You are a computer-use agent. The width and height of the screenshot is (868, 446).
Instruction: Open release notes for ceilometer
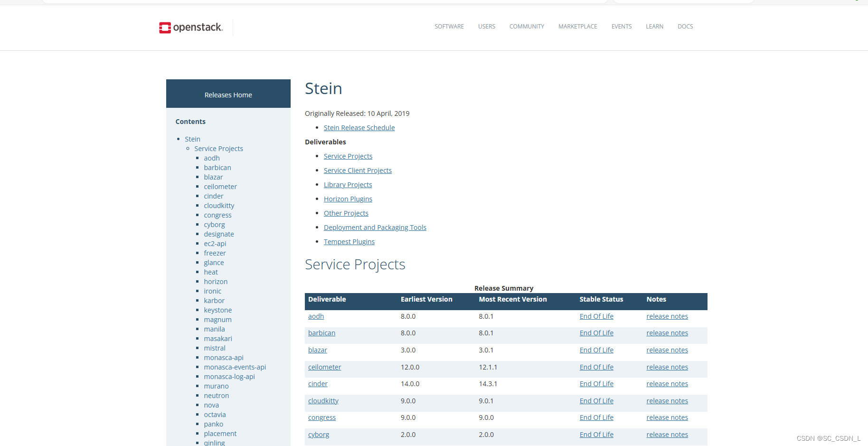coord(667,367)
